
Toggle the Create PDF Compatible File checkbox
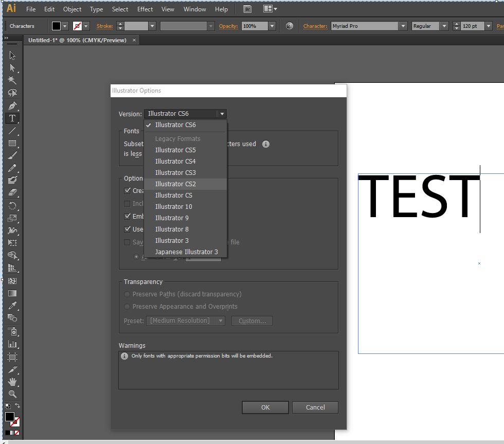128,191
